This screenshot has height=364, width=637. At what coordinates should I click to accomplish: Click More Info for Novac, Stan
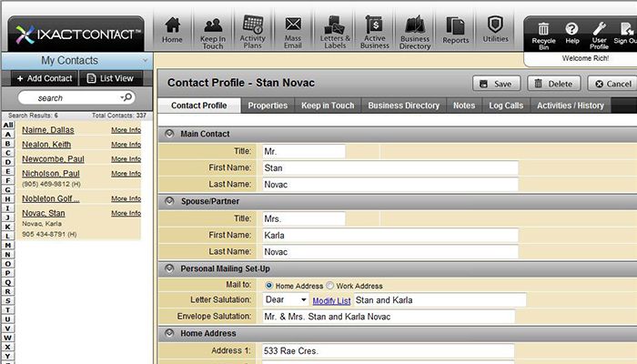pyautogui.click(x=126, y=213)
